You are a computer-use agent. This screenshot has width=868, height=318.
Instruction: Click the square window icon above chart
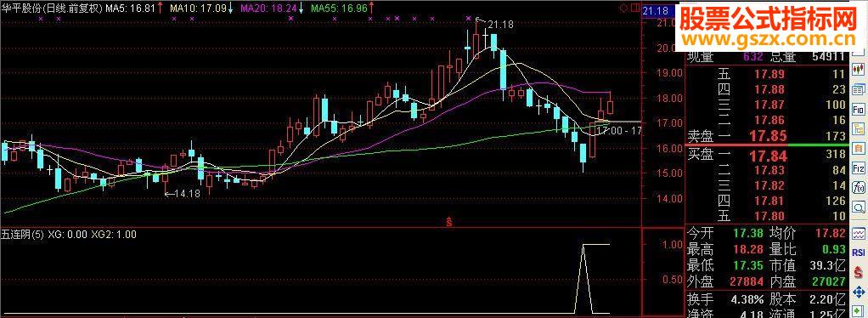coord(634,9)
